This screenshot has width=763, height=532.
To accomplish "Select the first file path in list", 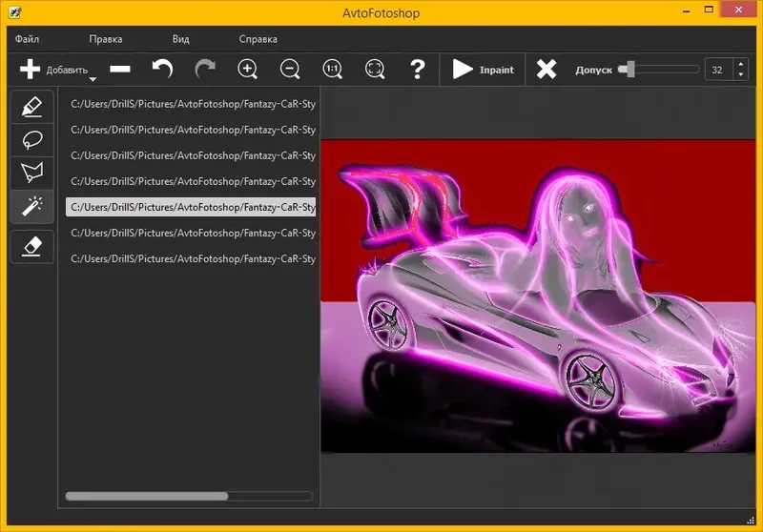I will click(191, 104).
